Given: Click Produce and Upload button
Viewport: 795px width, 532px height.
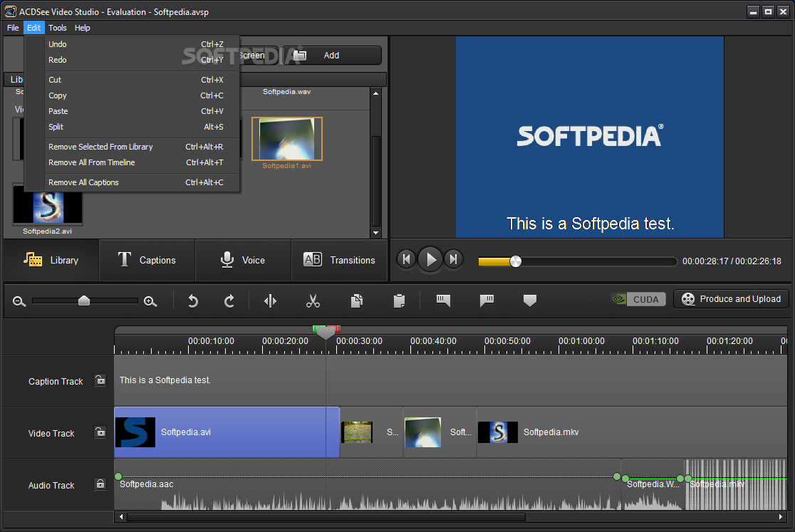Looking at the screenshot, I should [x=731, y=299].
